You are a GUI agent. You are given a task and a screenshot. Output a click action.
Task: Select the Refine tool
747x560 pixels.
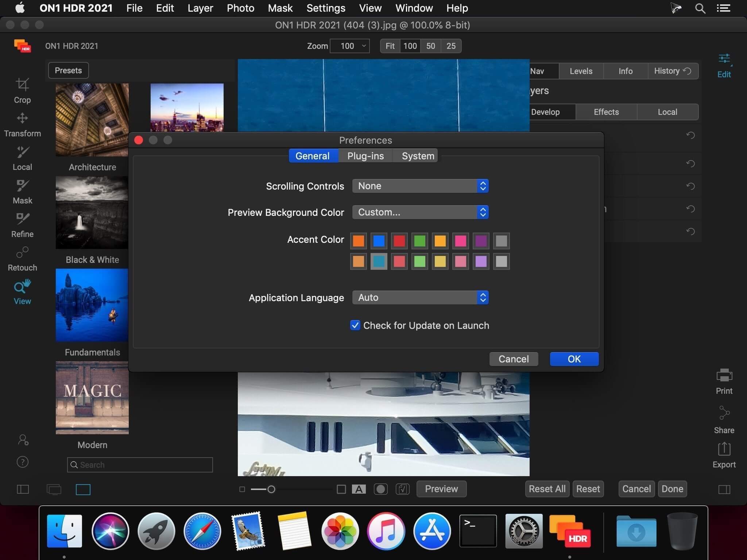(x=22, y=225)
